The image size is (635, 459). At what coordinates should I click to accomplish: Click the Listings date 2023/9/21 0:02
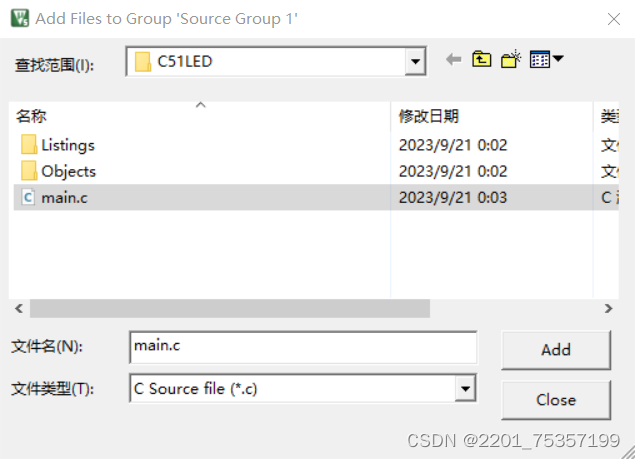pos(453,145)
